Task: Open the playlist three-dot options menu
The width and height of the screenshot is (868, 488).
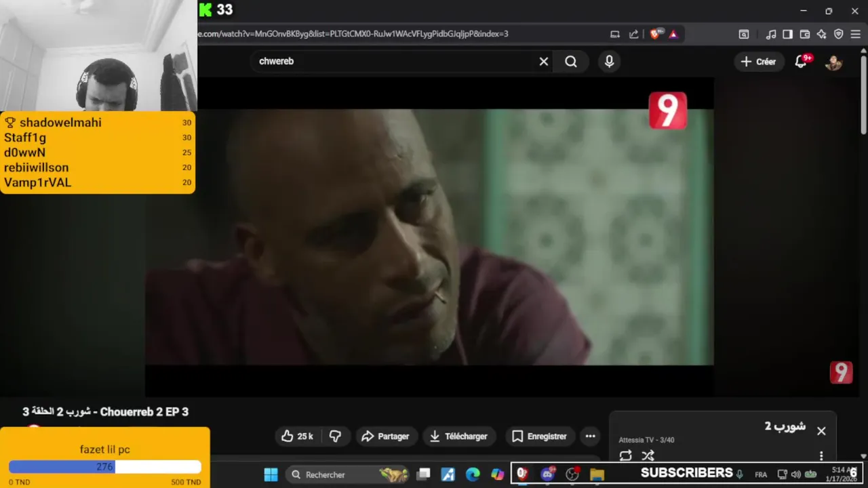Action: (821, 455)
